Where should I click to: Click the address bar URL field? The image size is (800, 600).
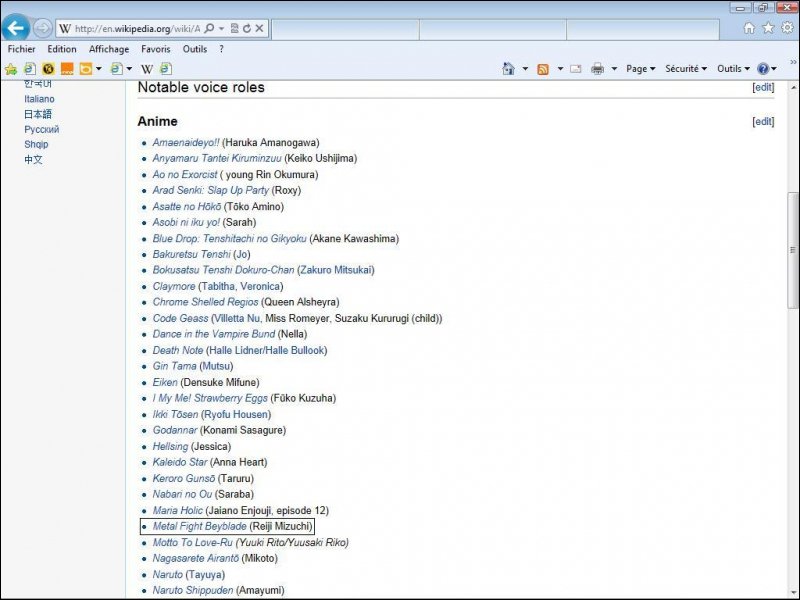coord(137,29)
